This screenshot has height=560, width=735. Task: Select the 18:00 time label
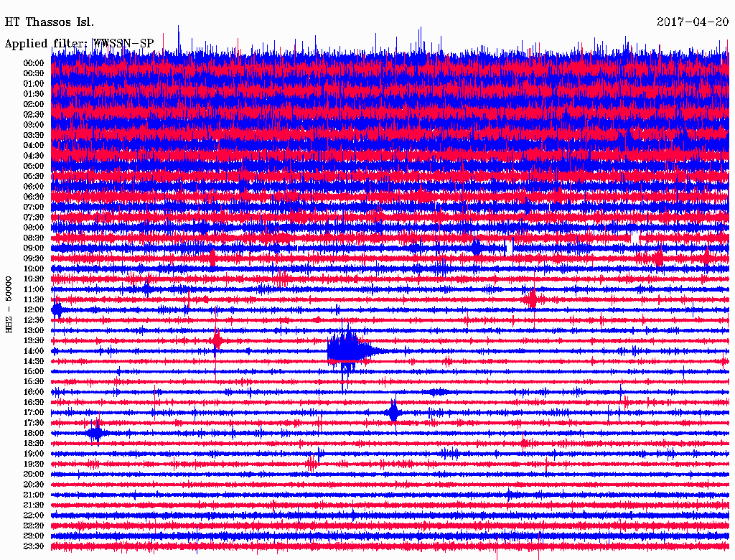point(33,433)
